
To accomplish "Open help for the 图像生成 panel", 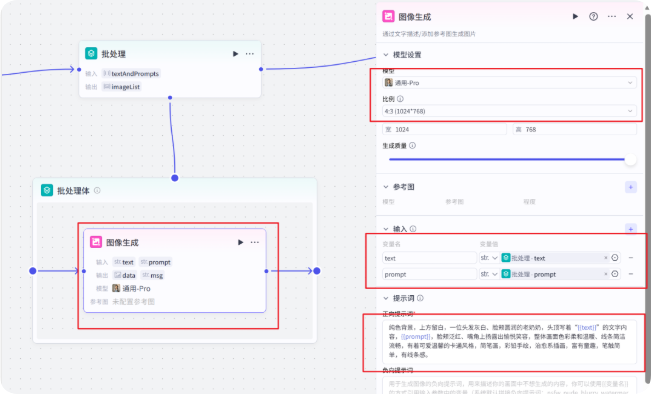I will point(593,17).
